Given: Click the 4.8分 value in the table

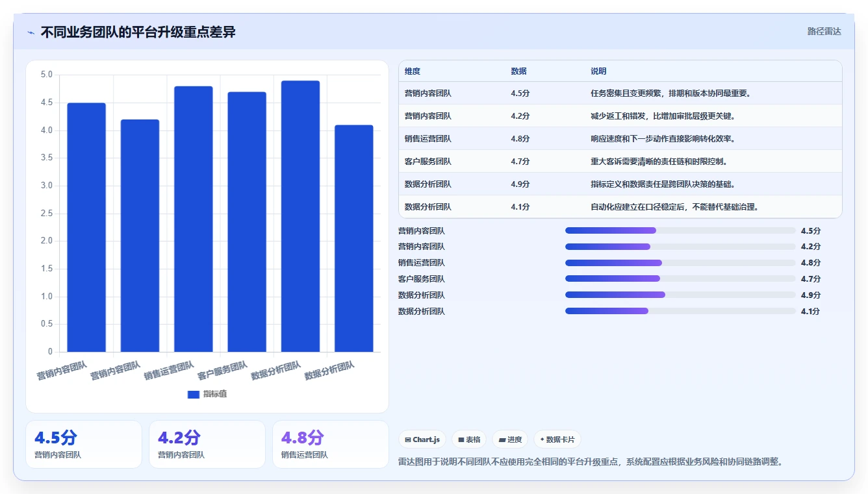Looking at the screenshot, I should pos(520,139).
